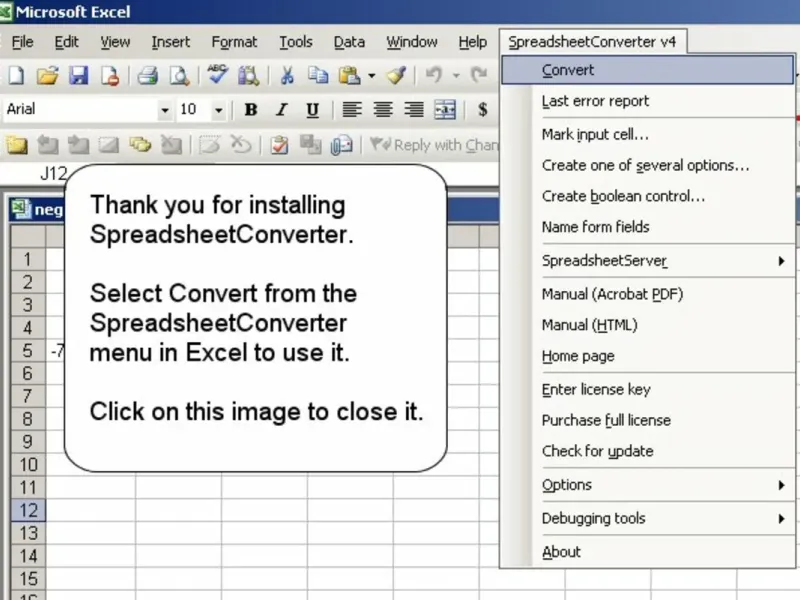Screen dimensions: 800x600
Task: Click the Research books icon
Action: (248, 76)
